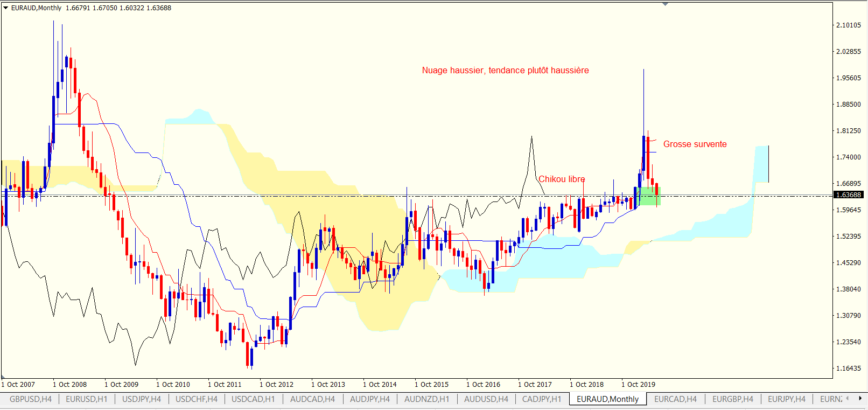Screen dimensions: 868x410
Task: Select the AUDNZD,H1 chart tab
Action: tap(426, 399)
